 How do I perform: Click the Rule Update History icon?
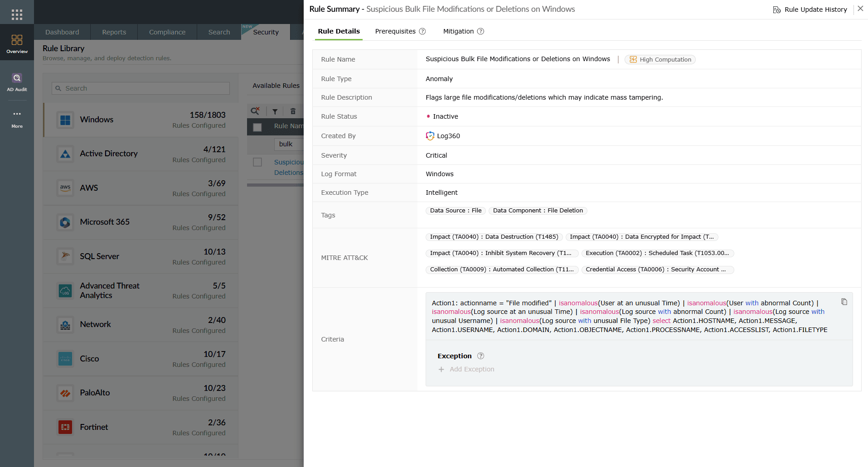tap(777, 10)
